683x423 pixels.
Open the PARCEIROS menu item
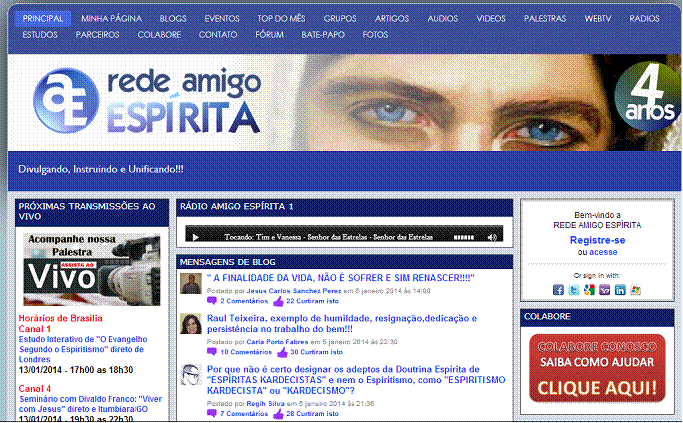(x=97, y=34)
